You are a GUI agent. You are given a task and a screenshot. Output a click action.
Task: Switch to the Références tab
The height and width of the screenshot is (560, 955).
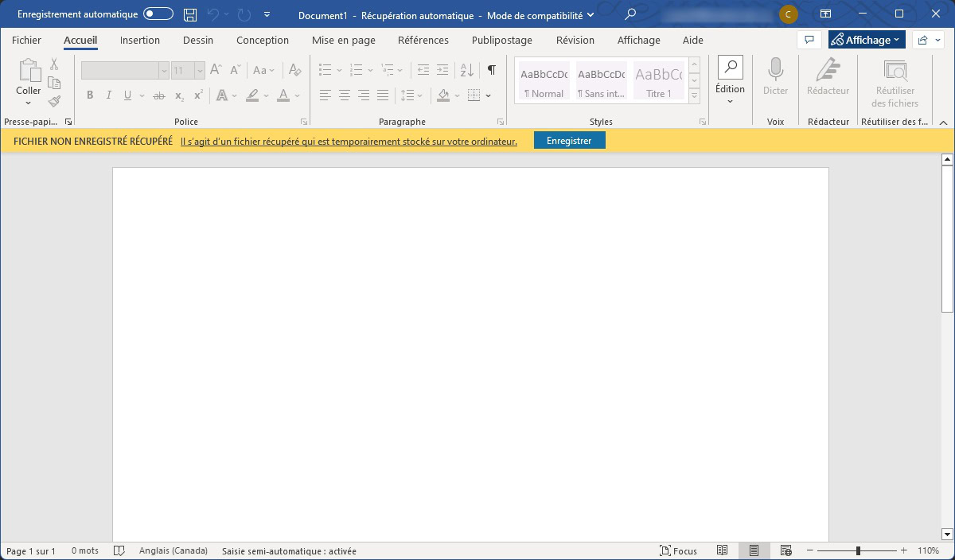(x=423, y=40)
